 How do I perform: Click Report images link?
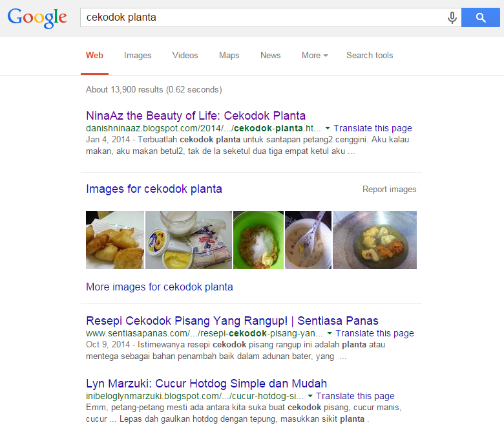pos(389,189)
